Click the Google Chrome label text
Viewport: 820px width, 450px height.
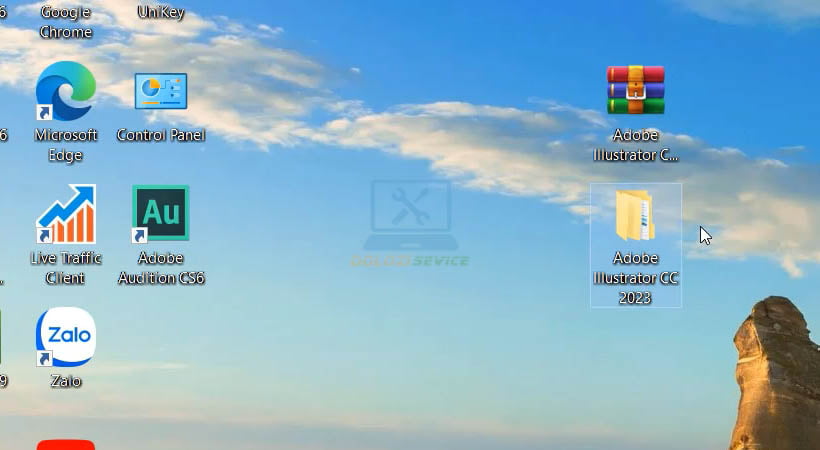tap(65, 22)
